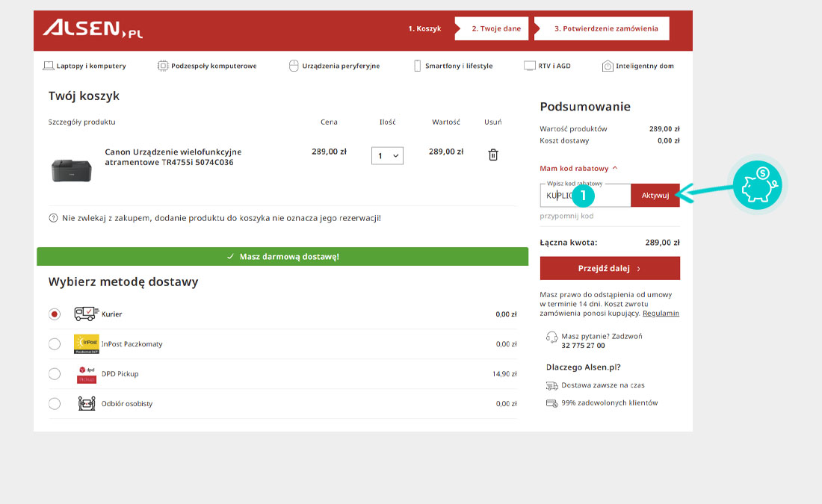Click the smartphone icon in the navigation
Screen dimensions: 822x504
[x=417, y=66]
